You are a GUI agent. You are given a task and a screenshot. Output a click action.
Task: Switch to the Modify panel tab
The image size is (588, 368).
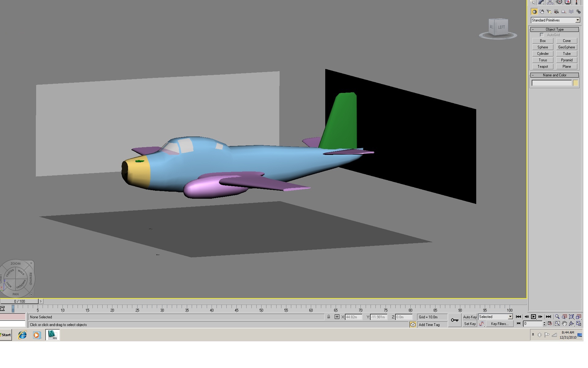541,2
